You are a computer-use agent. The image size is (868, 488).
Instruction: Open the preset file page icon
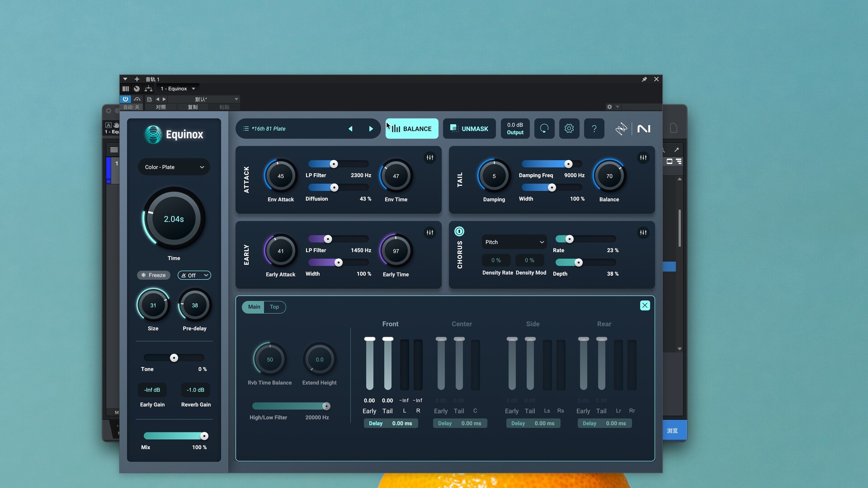click(149, 99)
